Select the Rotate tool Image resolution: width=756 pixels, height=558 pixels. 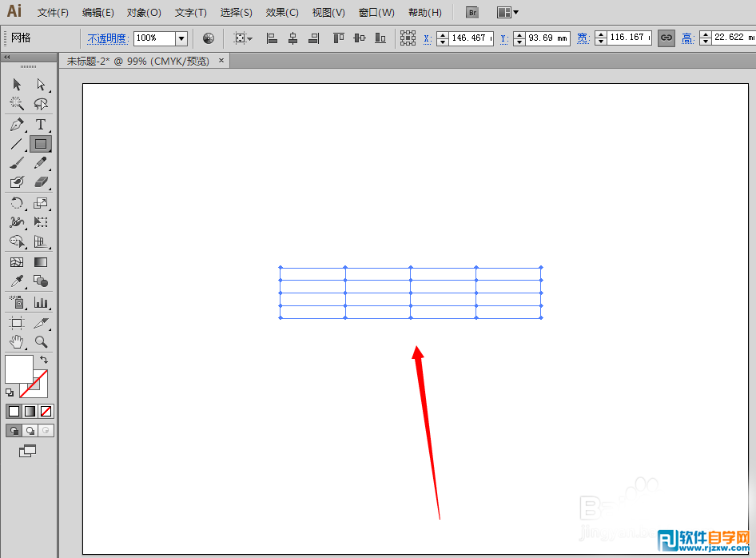point(17,203)
